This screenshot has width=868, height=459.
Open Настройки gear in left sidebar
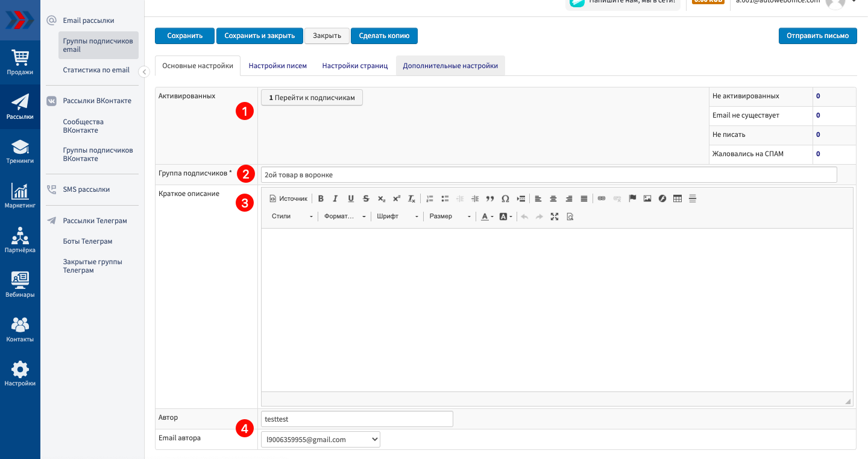pyautogui.click(x=20, y=374)
